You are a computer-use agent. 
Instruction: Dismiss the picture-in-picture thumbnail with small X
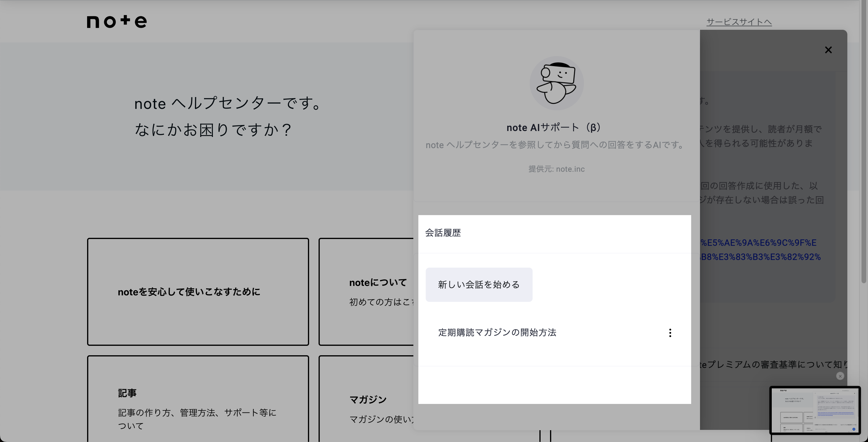point(840,376)
